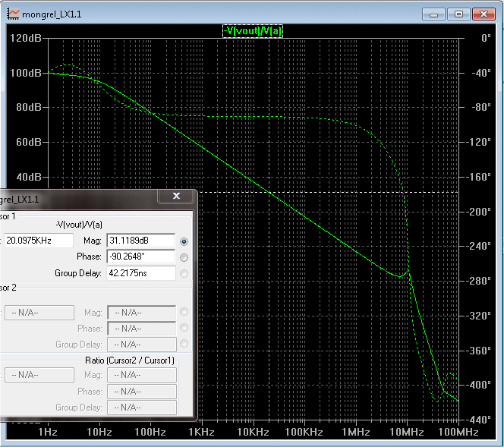This screenshot has height=447, width=504.
Task: Close the cursor readout dialog
Action: pyautogui.click(x=176, y=196)
